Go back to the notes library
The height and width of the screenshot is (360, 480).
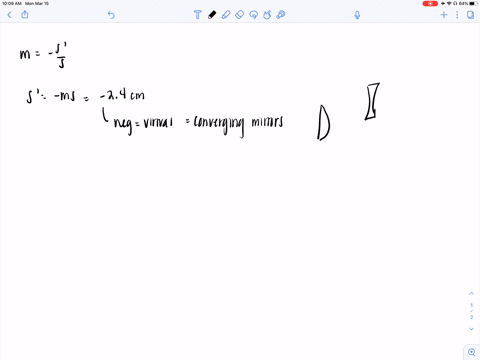pyautogui.click(x=9, y=15)
